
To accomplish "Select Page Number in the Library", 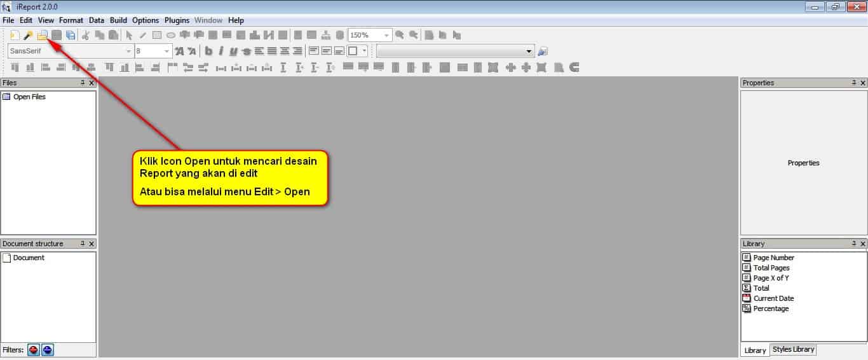I will pyautogui.click(x=773, y=258).
